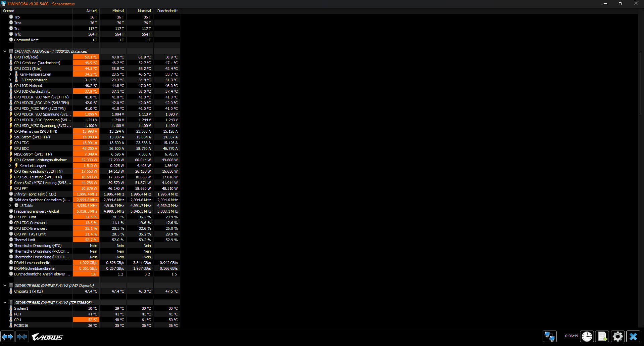
Task: Click the circle icon of Tras row
Action: point(11,23)
